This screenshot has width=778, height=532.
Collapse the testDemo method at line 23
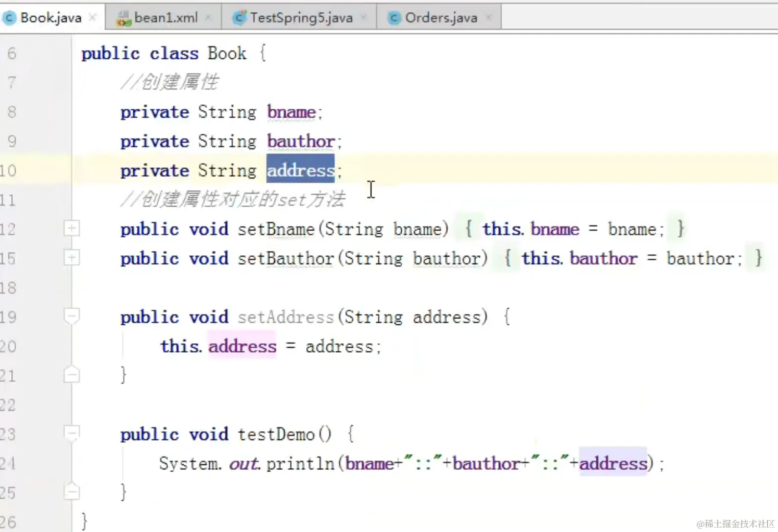pyautogui.click(x=72, y=433)
